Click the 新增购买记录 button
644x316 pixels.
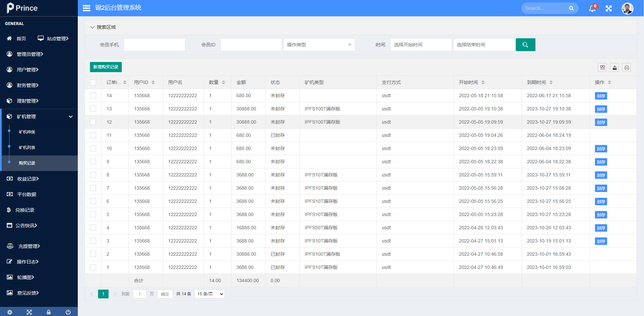pyautogui.click(x=106, y=67)
